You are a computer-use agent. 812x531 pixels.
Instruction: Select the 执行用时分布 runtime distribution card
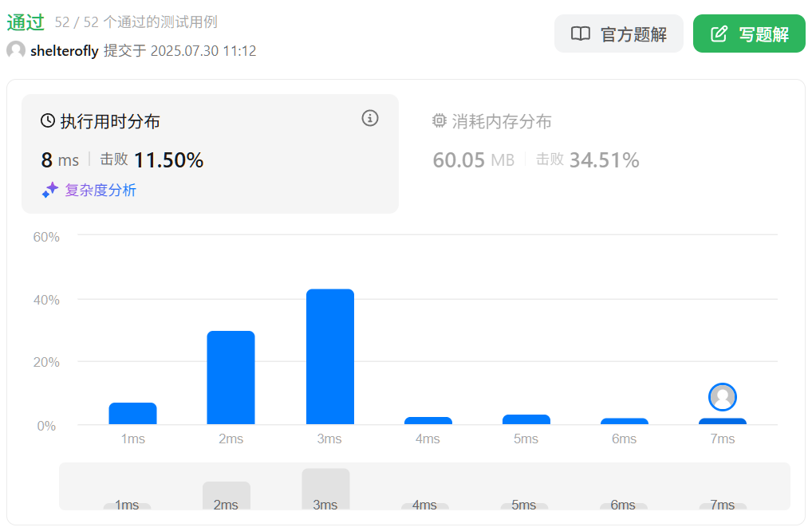(x=211, y=154)
